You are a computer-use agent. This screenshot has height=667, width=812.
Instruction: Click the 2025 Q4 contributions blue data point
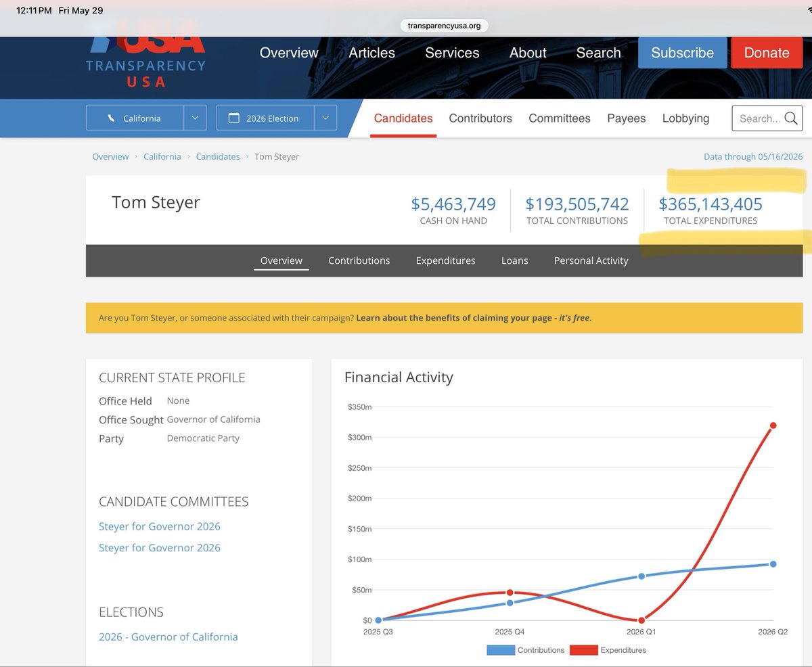(x=510, y=603)
